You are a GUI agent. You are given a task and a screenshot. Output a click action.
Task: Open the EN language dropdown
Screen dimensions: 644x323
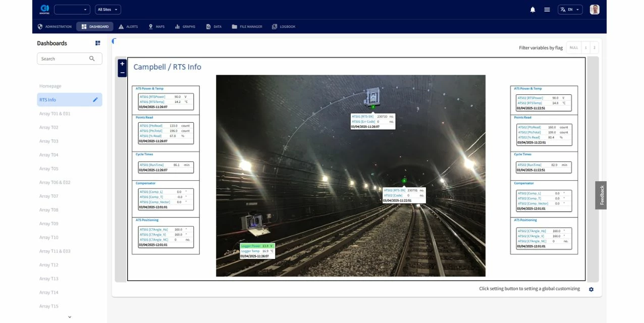coord(570,10)
